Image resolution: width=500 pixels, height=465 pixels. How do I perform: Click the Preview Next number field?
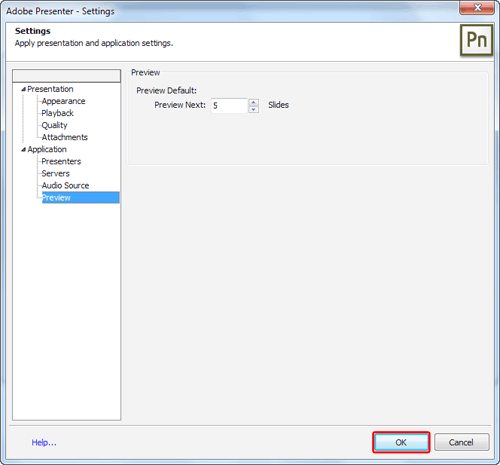click(229, 106)
